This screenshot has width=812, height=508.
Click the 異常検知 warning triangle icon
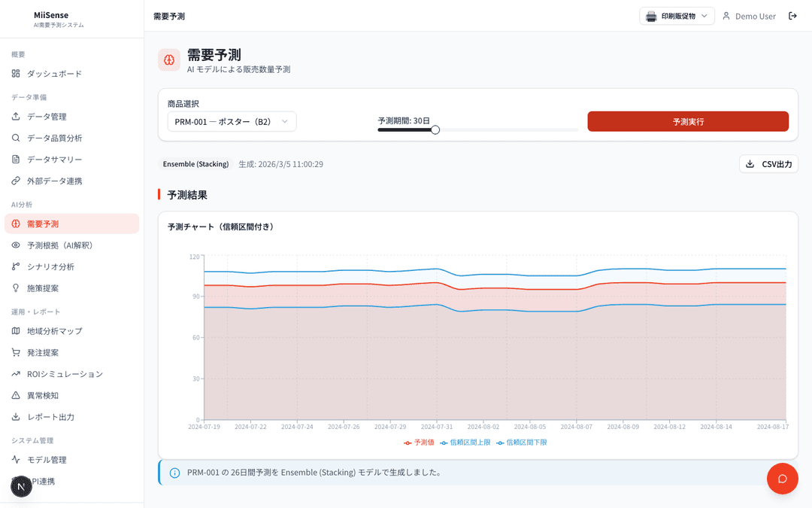click(16, 396)
